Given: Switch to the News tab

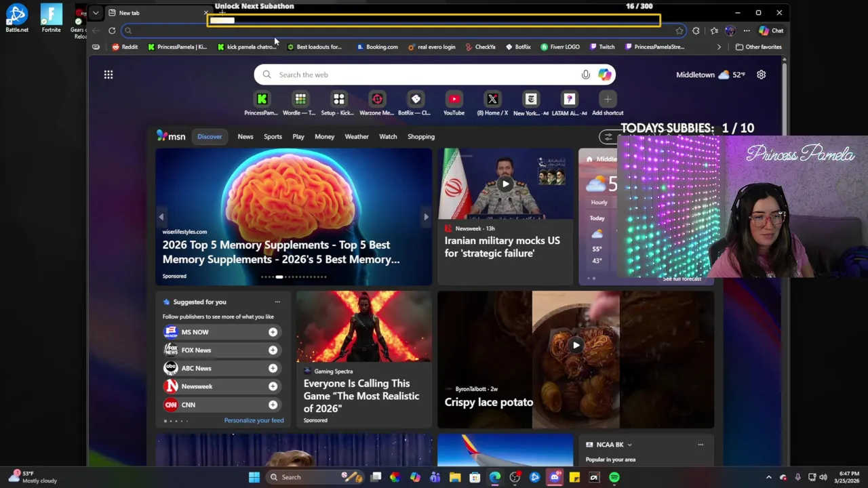Looking at the screenshot, I should pyautogui.click(x=245, y=137).
